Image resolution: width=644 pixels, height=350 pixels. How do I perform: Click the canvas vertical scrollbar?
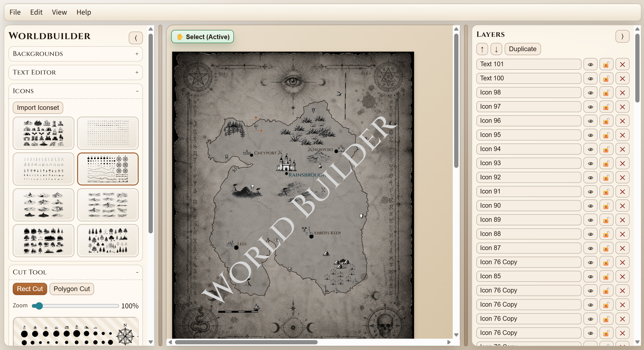pyautogui.click(x=456, y=100)
